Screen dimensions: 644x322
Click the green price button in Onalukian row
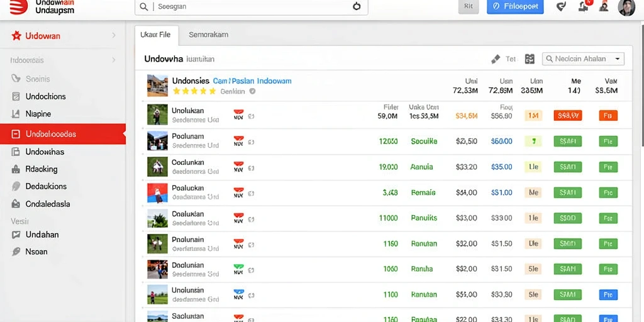click(568, 218)
